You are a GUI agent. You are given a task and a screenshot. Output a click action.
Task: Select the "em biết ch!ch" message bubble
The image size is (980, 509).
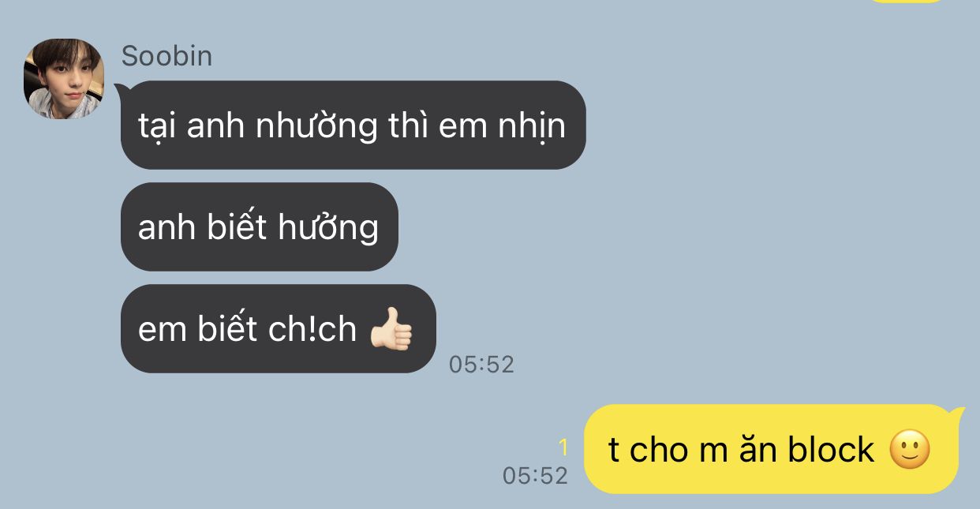click(x=278, y=328)
